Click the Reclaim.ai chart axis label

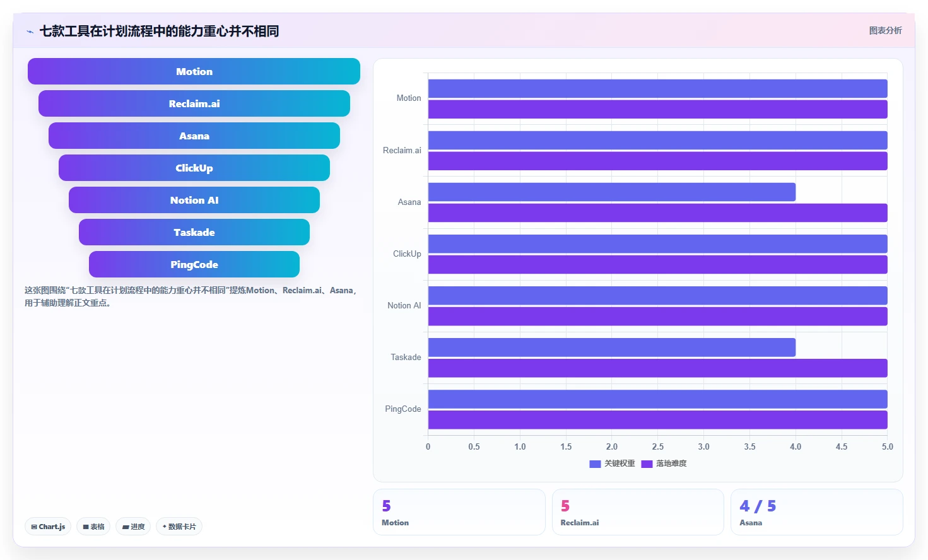402,150
